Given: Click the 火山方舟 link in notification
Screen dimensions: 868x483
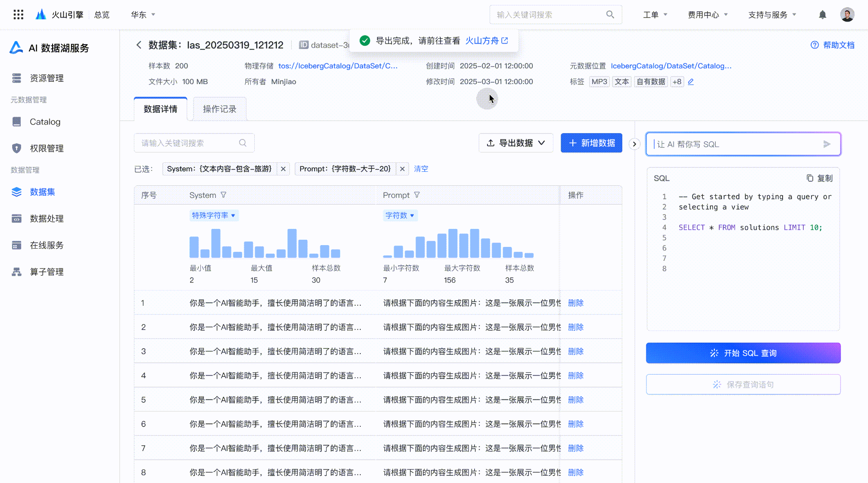Looking at the screenshot, I should click(x=486, y=41).
